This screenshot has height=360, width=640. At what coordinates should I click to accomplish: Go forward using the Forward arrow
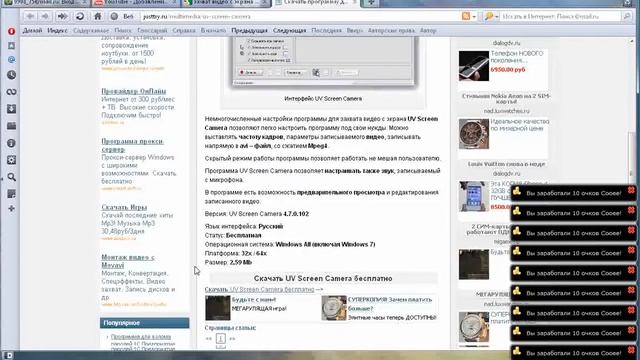(x=45, y=16)
